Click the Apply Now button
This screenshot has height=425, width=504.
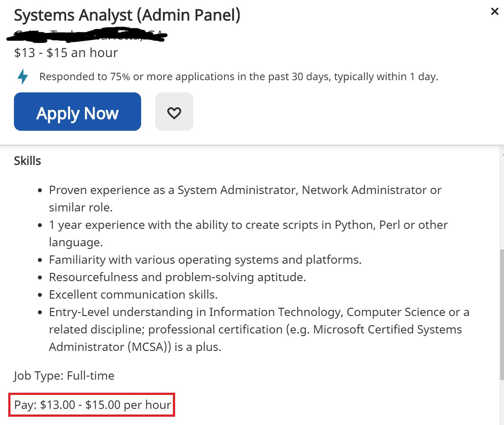(x=78, y=112)
